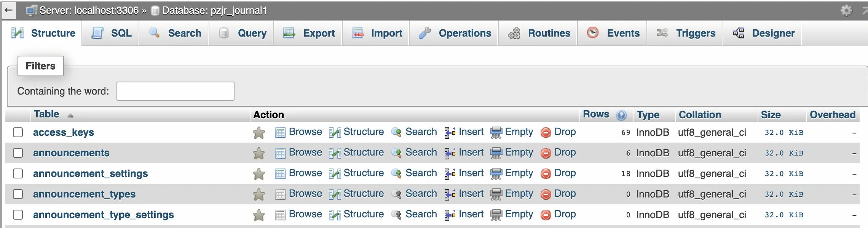This screenshot has width=868, height=228.
Task: Toggle Table column sort order arrow
Action: [70, 116]
